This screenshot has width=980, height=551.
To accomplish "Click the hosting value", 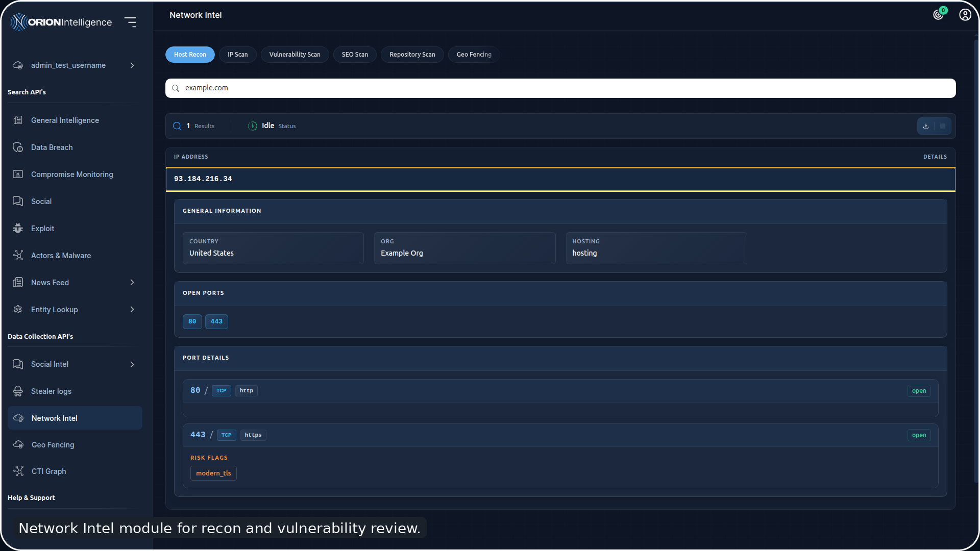I will pyautogui.click(x=584, y=253).
